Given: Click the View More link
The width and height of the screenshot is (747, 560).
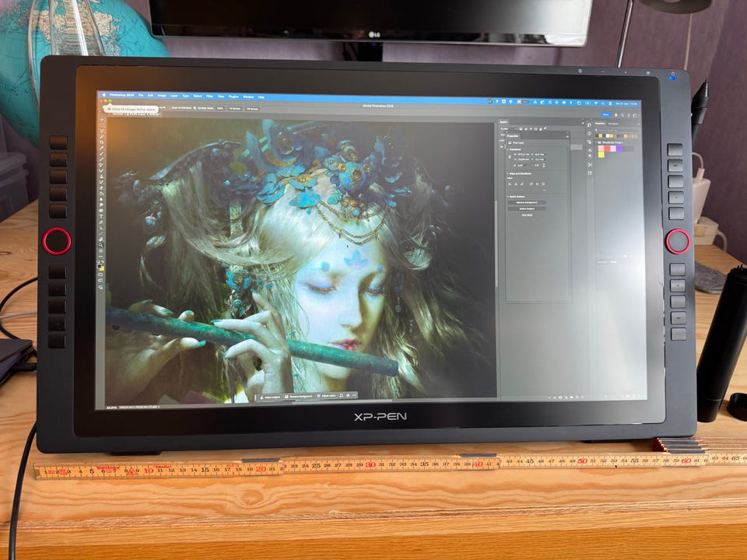Looking at the screenshot, I should tap(527, 215).
